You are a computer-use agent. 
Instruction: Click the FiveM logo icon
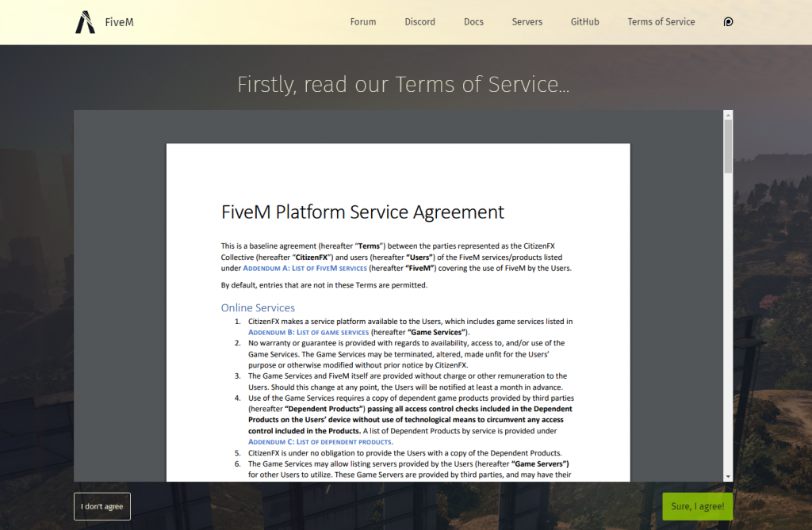point(85,22)
